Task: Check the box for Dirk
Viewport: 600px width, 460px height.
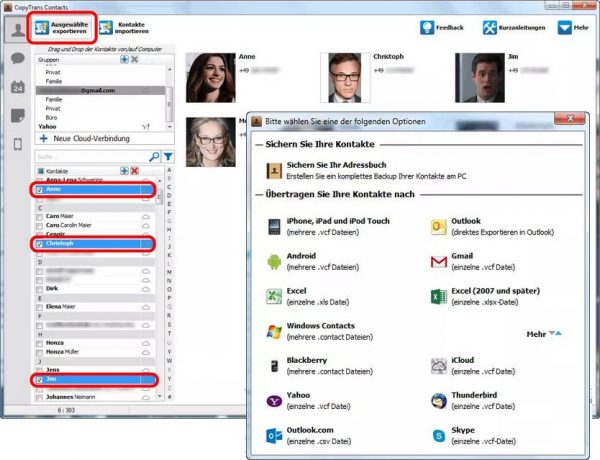Action: pyautogui.click(x=39, y=289)
